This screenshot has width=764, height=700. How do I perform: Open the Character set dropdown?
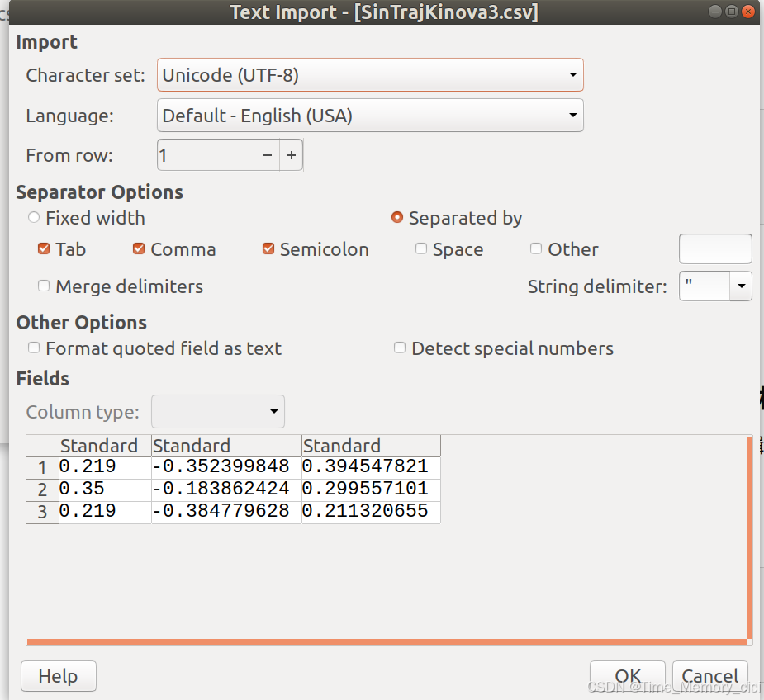pos(573,74)
